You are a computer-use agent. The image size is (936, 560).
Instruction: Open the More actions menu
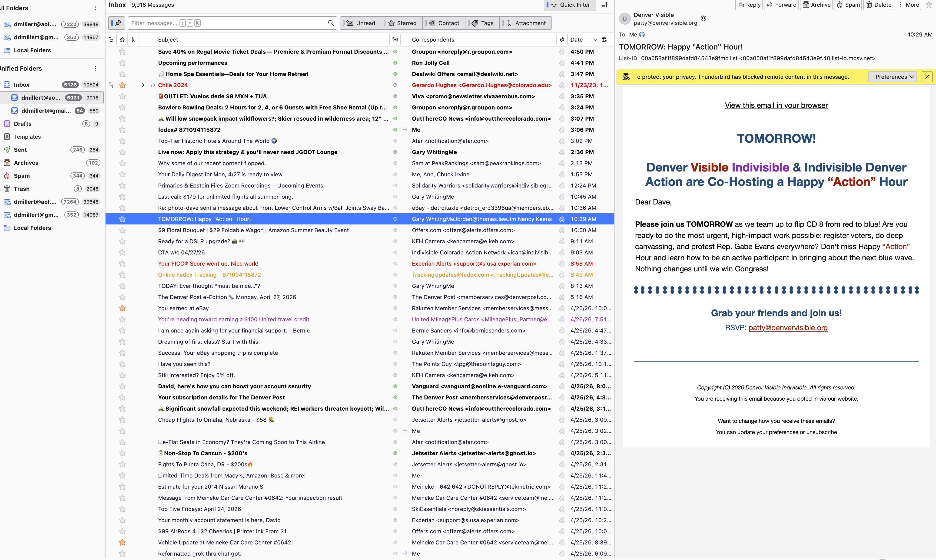coord(908,5)
